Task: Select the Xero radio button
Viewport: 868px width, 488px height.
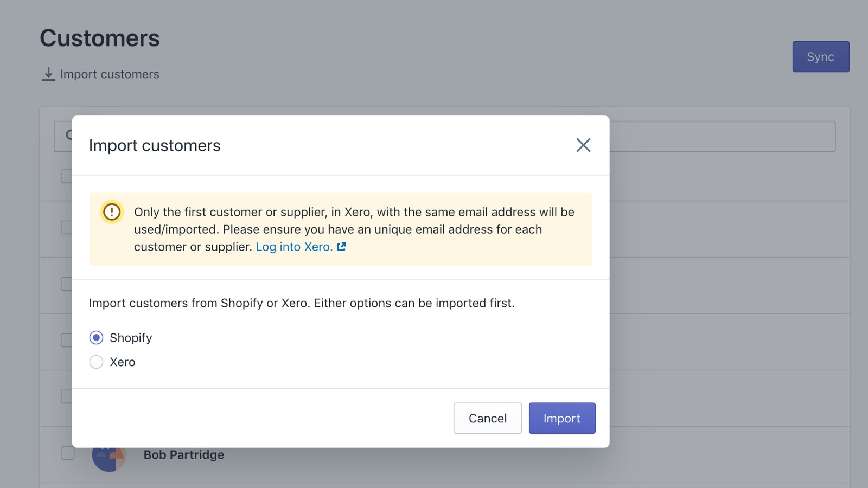Action: click(96, 362)
